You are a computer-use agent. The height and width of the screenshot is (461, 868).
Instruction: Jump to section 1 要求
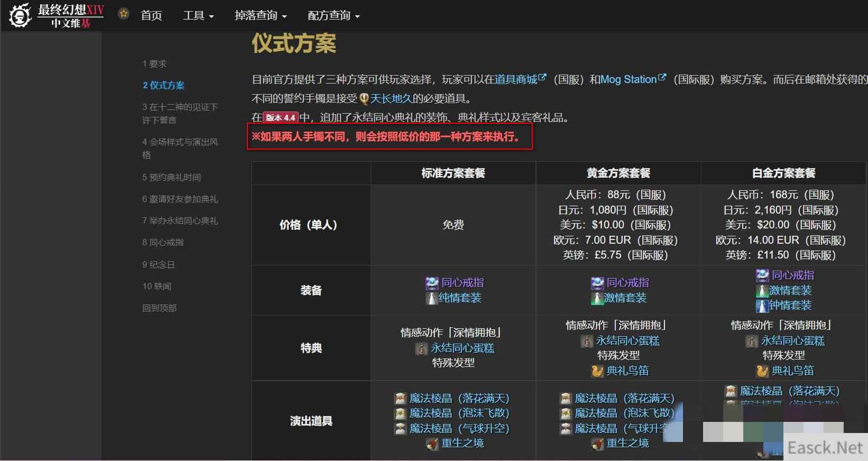click(154, 63)
